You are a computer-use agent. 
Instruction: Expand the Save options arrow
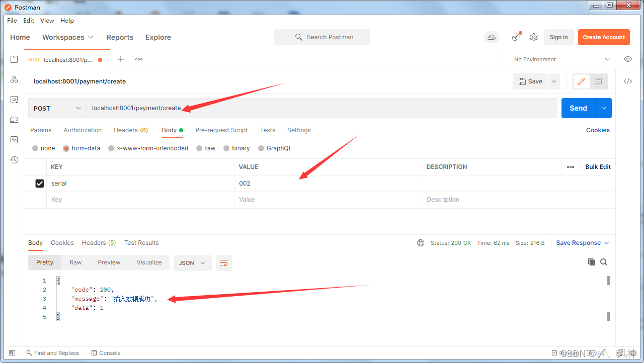click(x=554, y=81)
